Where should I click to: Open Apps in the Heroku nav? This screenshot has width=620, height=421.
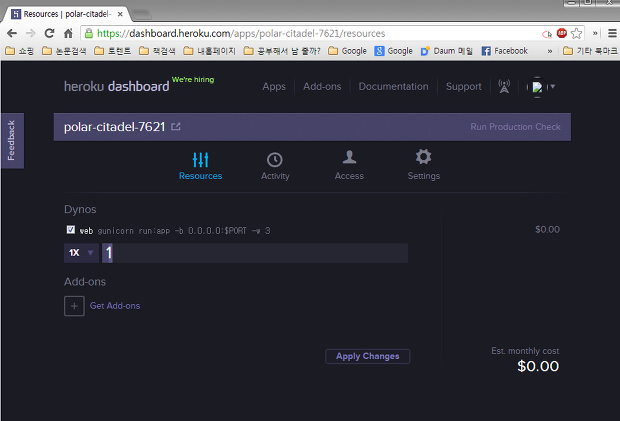coord(274,87)
